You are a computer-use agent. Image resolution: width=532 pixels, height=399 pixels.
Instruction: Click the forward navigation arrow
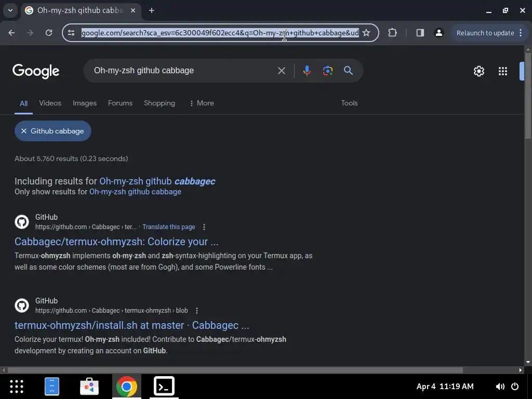[x=30, y=33]
